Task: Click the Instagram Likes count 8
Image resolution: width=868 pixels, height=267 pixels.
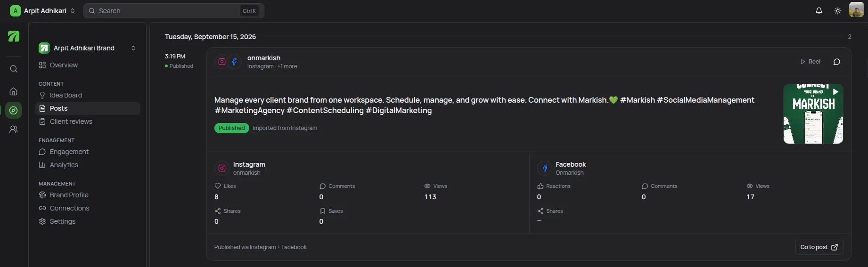Action: (216, 197)
